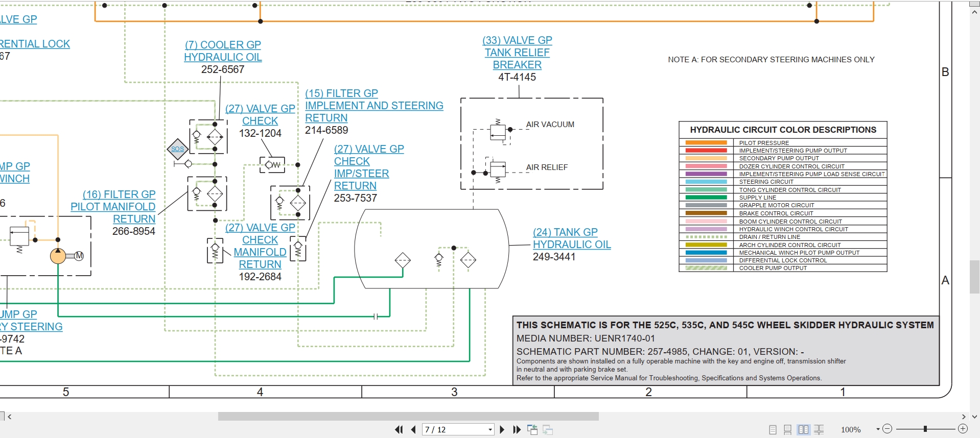The width and height of the screenshot is (980, 438).
Task: Click the horizontal scrollbar left arrow
Action: click(10, 417)
